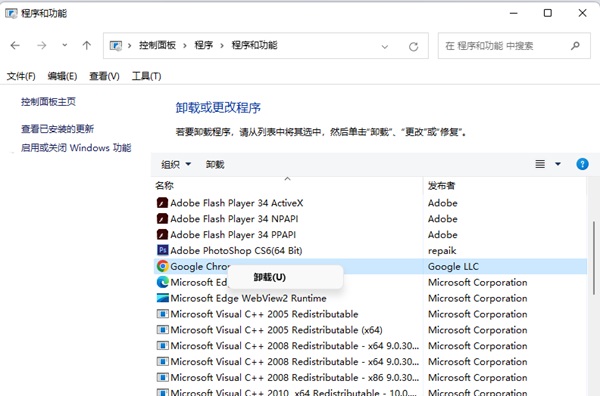
Task: Open the 工具(T) menu
Action: 147,76
